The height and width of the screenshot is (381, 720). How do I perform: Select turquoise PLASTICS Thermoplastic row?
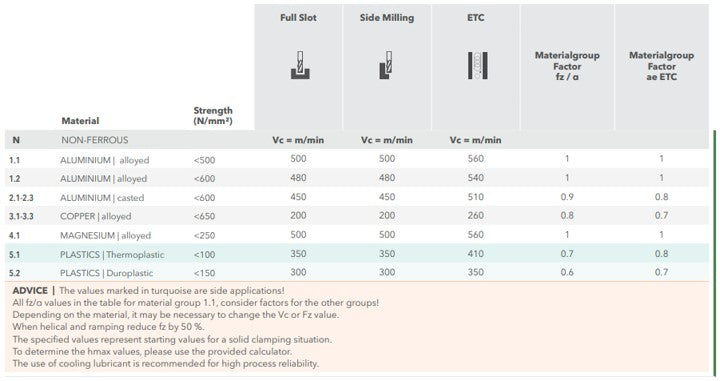click(357, 254)
